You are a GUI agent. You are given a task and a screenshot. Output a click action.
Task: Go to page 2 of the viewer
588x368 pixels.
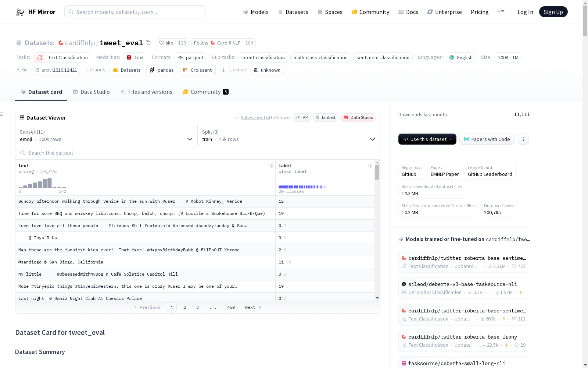184,307
